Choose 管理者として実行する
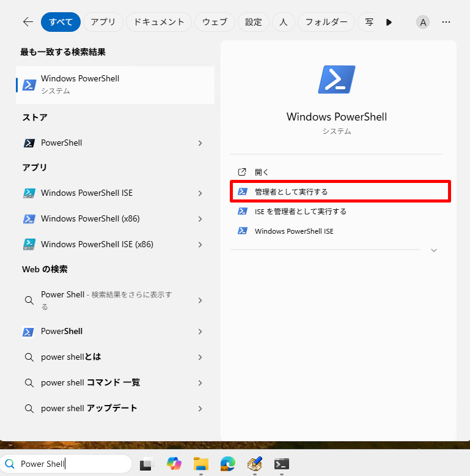The image size is (470, 476). (x=340, y=192)
